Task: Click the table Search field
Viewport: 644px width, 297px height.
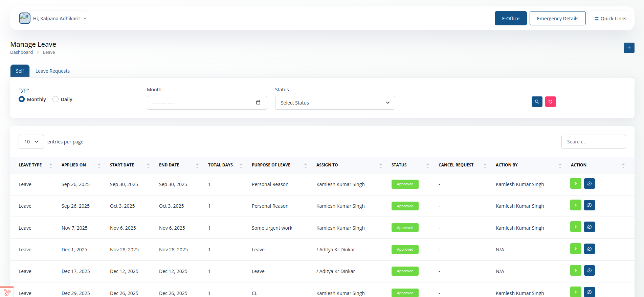Action: (x=594, y=142)
